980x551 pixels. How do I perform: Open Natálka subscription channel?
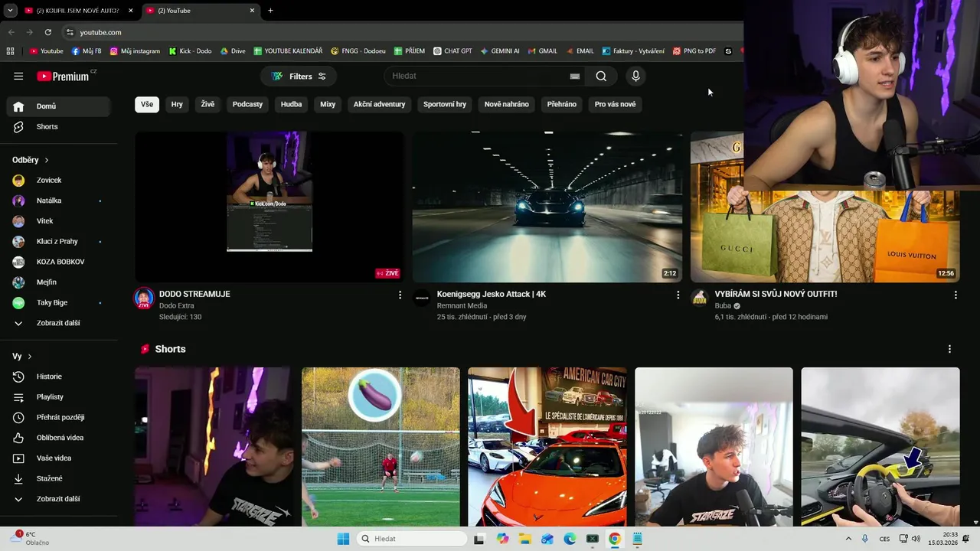pos(59,201)
